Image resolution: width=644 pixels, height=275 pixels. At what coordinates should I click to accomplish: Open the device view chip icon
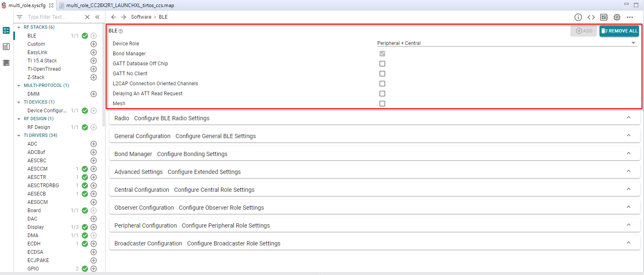coord(617,17)
